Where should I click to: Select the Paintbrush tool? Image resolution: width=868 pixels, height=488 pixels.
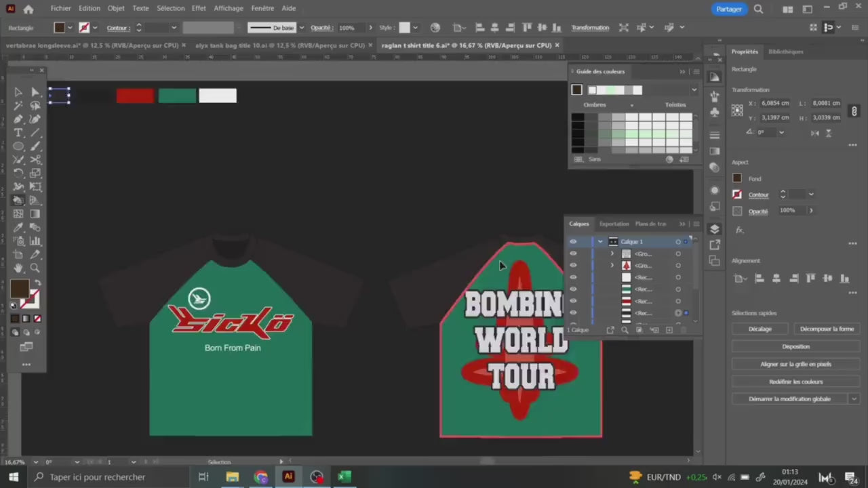click(x=35, y=146)
